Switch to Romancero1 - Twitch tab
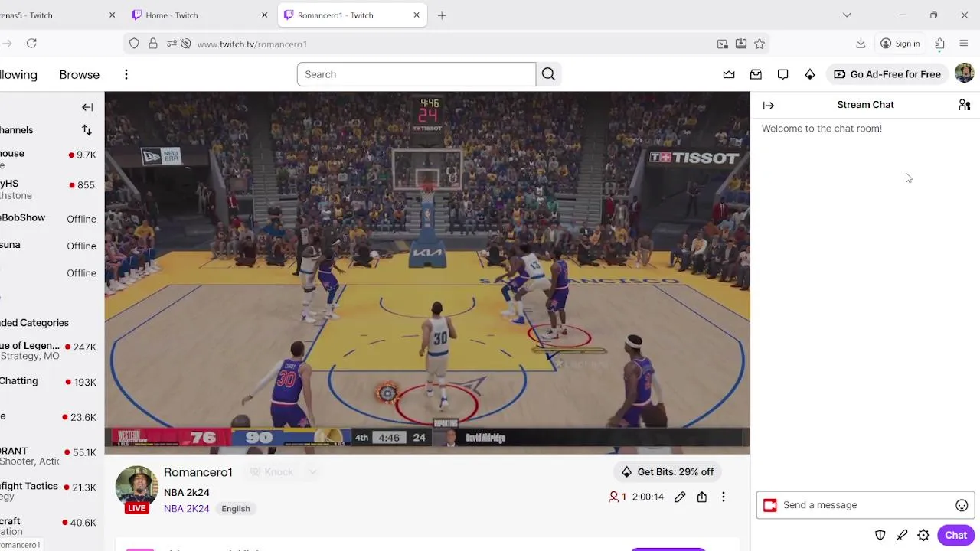The height and width of the screenshot is (551, 980). 353,15
